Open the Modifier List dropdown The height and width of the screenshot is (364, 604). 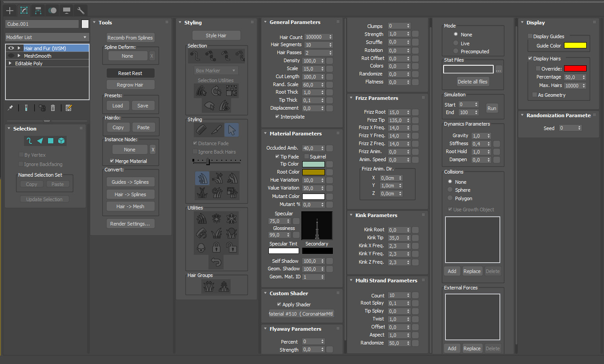tap(47, 37)
